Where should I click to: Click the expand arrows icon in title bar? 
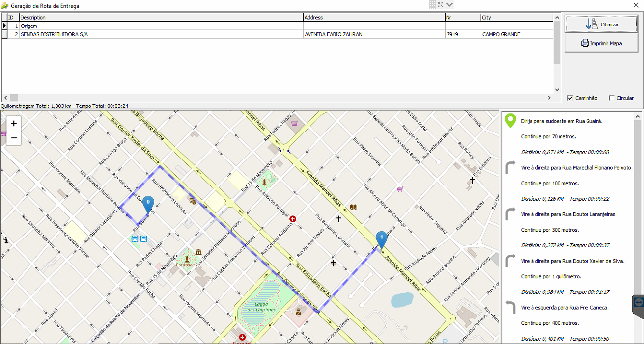click(x=441, y=5)
